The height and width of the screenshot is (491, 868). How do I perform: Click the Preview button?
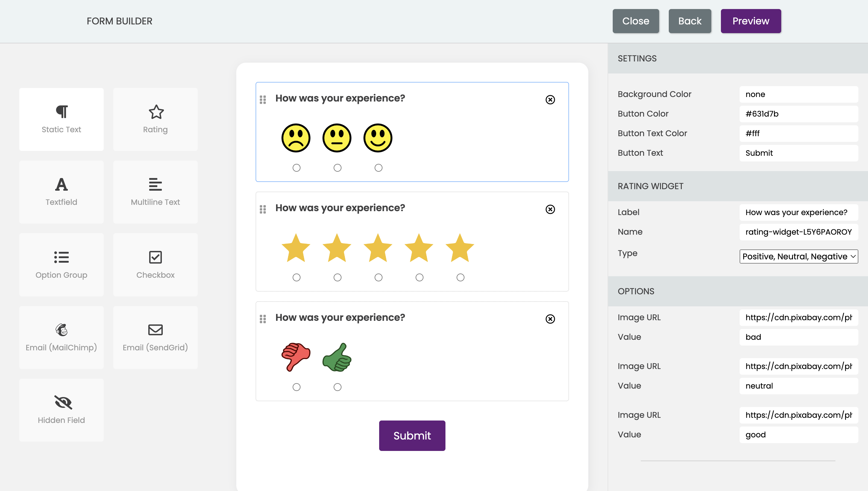pos(750,21)
